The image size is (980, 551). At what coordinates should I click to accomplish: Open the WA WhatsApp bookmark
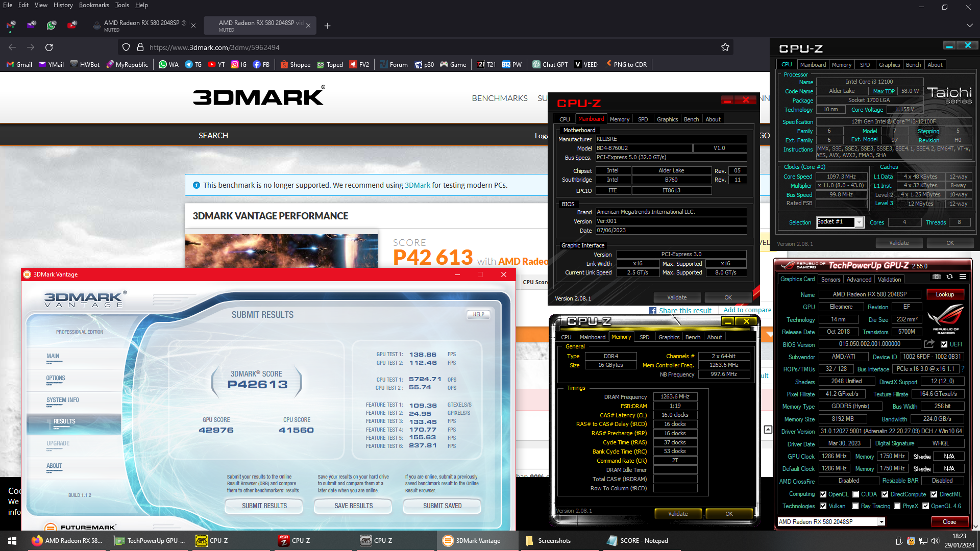click(168, 65)
